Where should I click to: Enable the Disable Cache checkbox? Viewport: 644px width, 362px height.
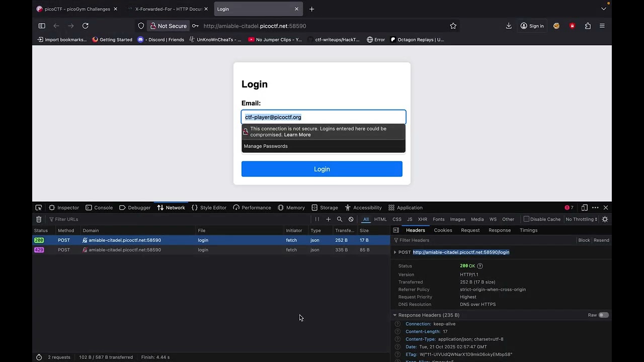526,219
